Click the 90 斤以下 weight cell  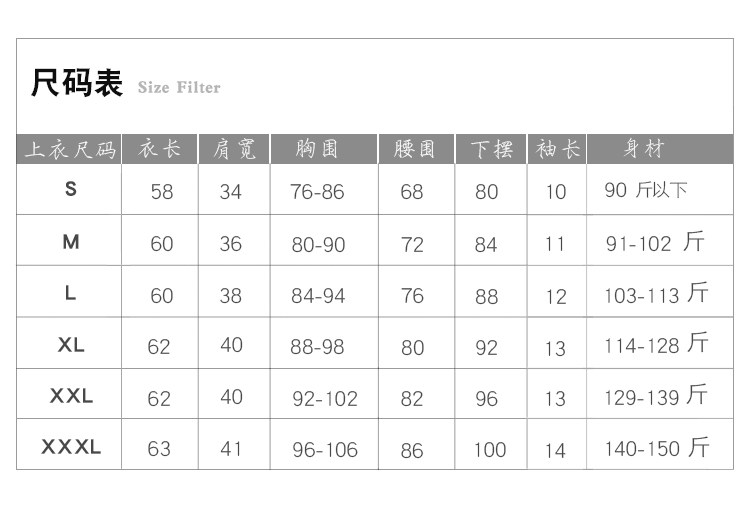coord(646,190)
